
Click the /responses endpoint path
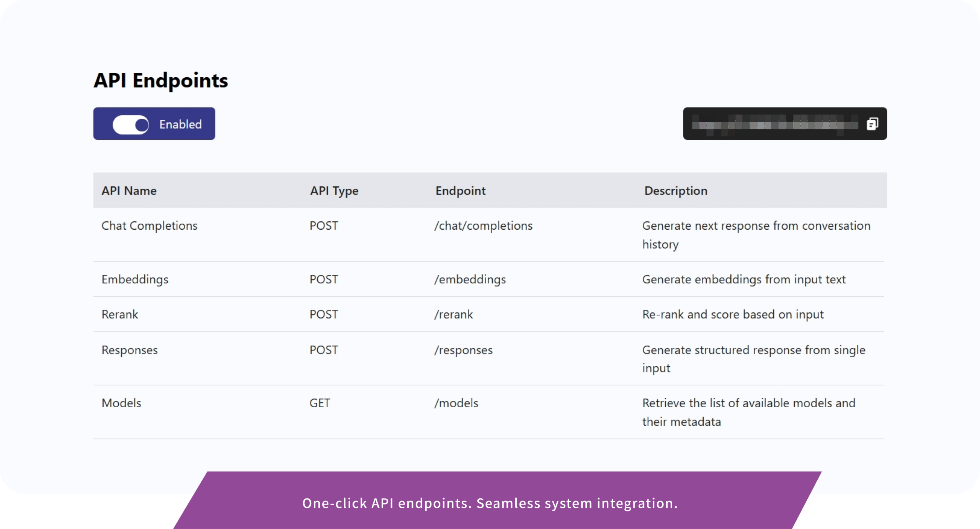464,350
